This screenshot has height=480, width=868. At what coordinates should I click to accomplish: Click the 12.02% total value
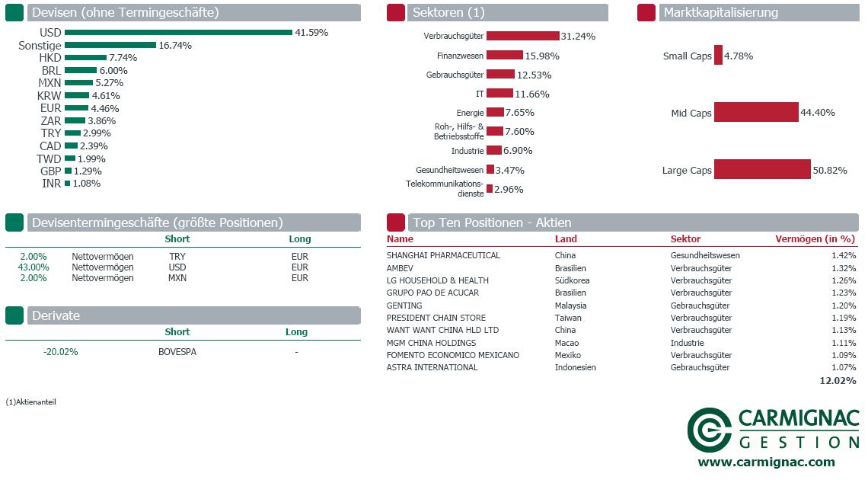[x=838, y=380]
